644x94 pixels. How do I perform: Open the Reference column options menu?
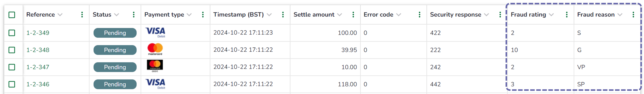click(82, 15)
